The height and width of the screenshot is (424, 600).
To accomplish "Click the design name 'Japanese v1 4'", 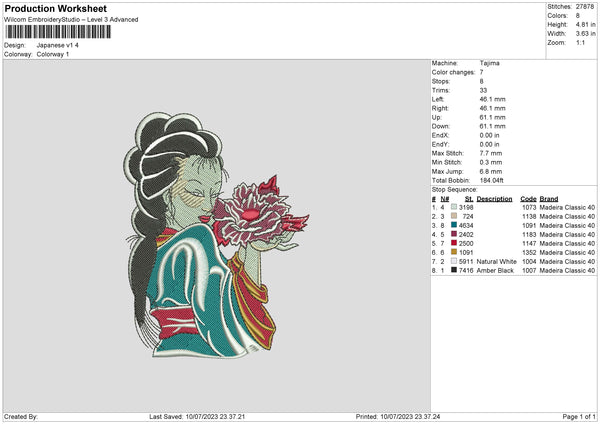I will [58, 45].
